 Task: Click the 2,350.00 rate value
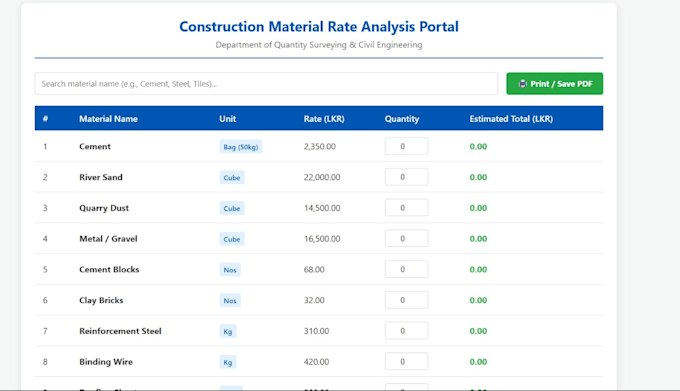pyautogui.click(x=320, y=147)
